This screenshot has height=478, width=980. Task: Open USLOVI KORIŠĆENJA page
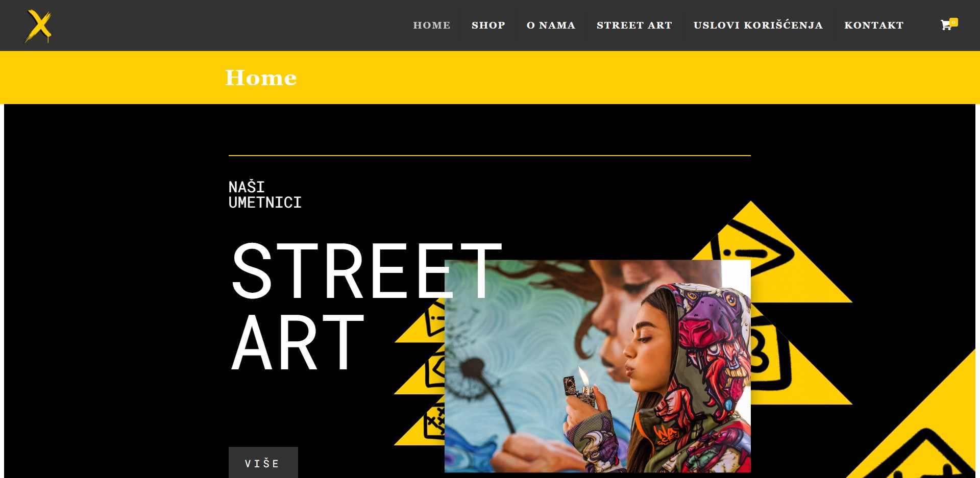(758, 25)
